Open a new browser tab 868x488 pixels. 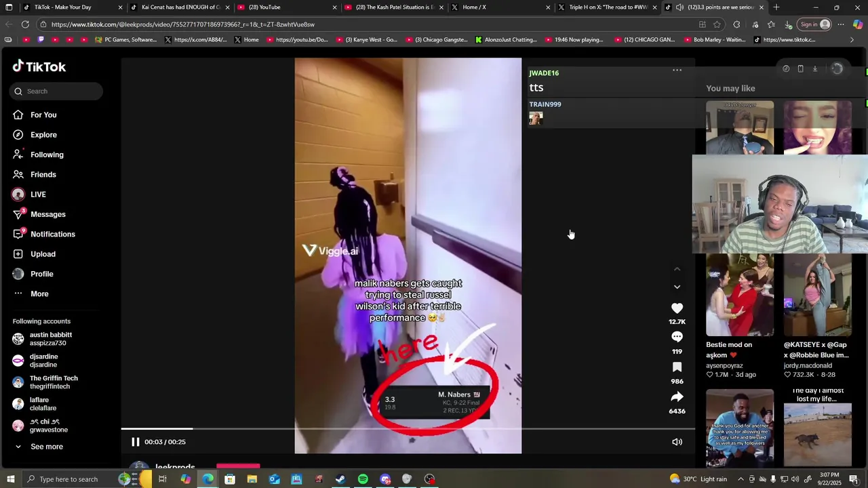point(776,7)
